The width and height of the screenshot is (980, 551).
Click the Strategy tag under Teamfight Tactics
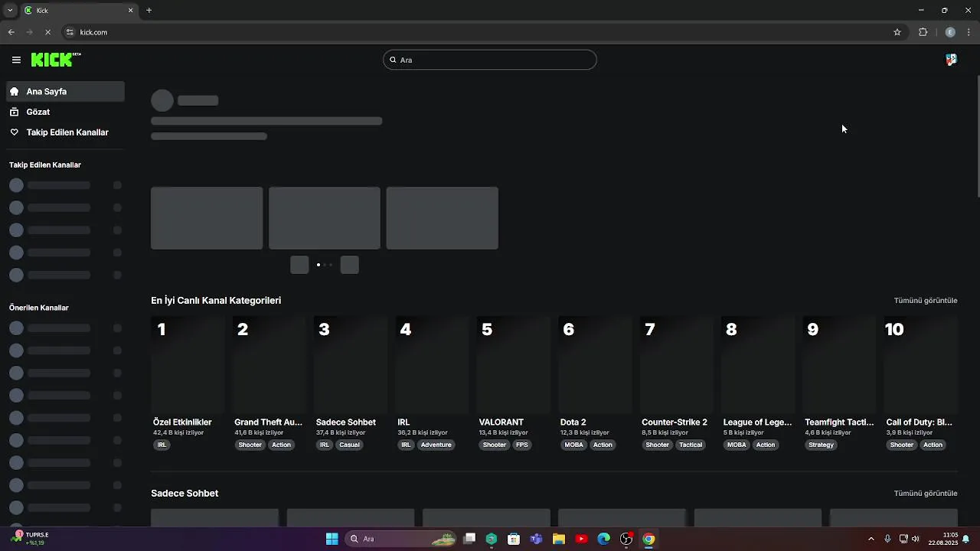click(x=821, y=445)
